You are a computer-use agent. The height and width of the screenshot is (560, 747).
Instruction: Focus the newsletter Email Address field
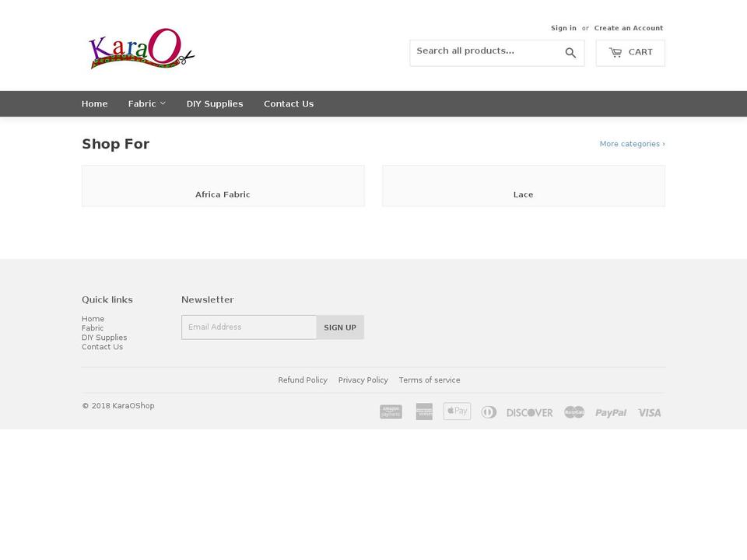pyautogui.click(x=249, y=327)
